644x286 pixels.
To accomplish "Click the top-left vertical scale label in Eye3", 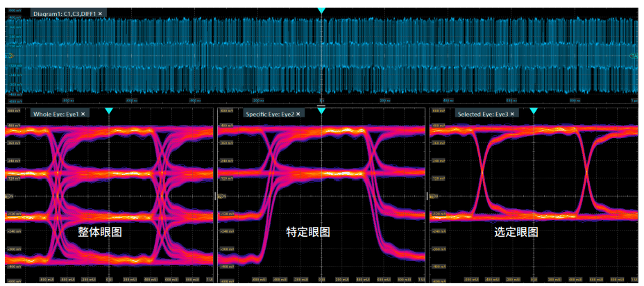I will coord(438,111).
